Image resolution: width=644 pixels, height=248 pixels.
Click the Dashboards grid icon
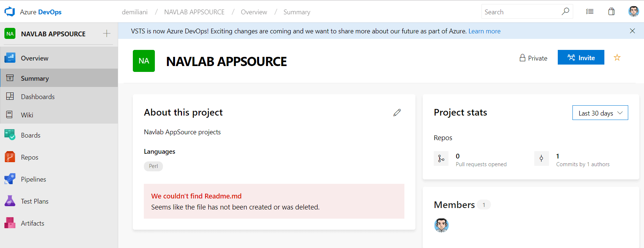pyautogui.click(x=10, y=96)
